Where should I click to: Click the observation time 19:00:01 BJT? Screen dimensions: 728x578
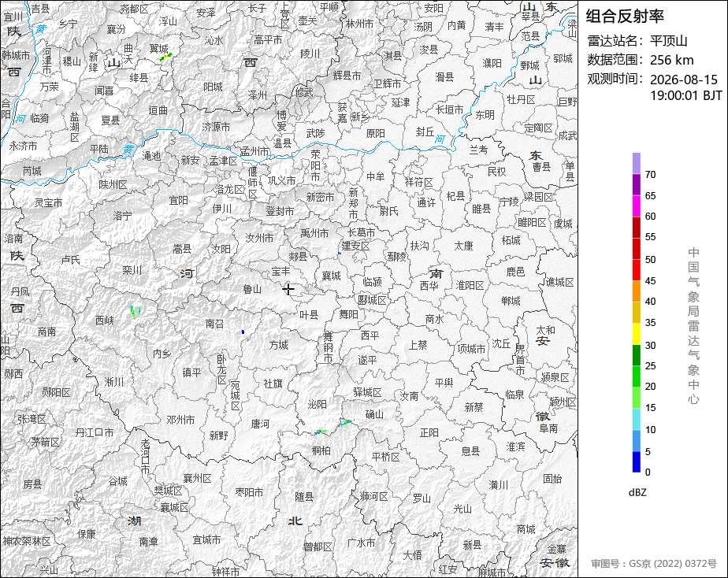[x=685, y=95]
